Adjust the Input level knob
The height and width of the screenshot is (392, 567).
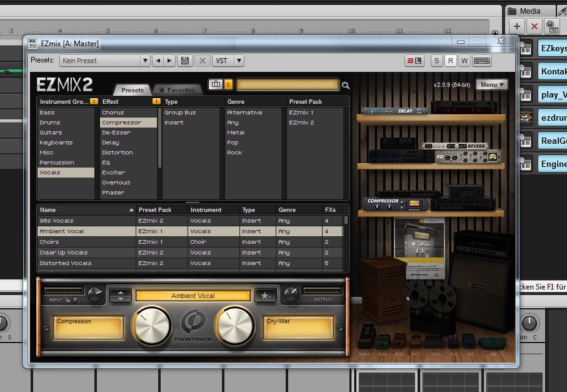[x=95, y=294]
